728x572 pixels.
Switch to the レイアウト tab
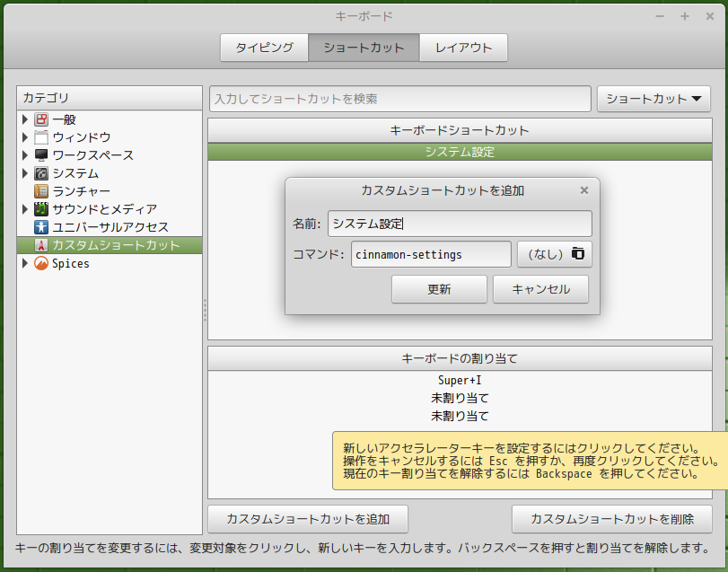[463, 48]
